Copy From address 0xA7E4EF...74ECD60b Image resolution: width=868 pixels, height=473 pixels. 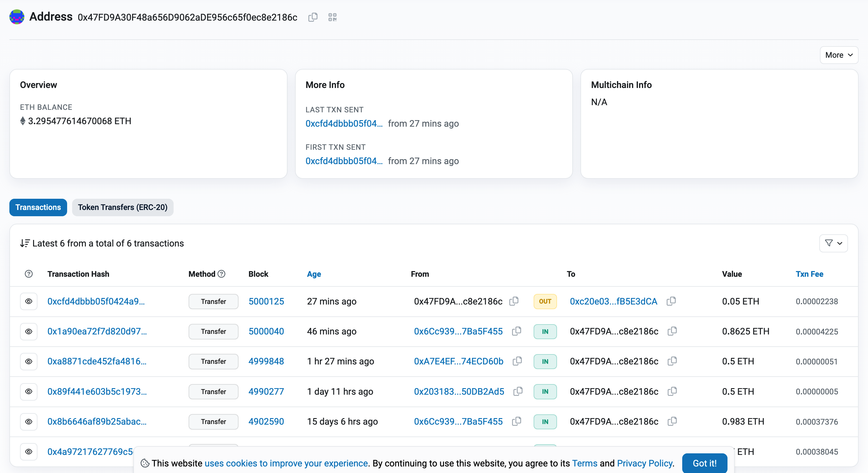coord(517,361)
